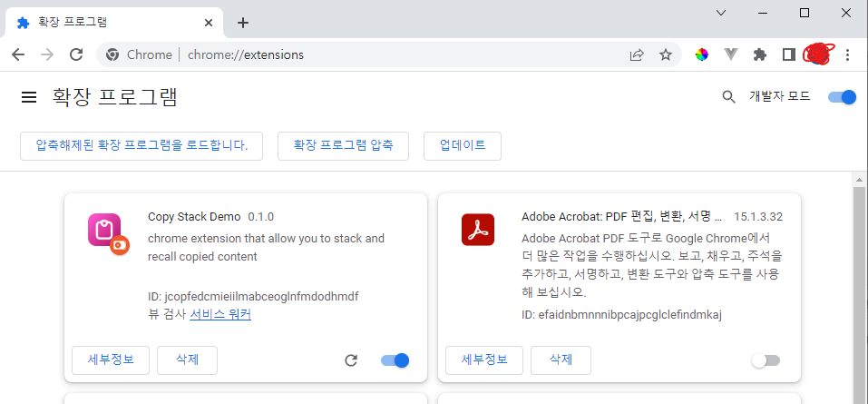Image resolution: width=868 pixels, height=404 pixels.
Task: Click the Copy Stack Demo version 0.1.0
Action: point(260,216)
